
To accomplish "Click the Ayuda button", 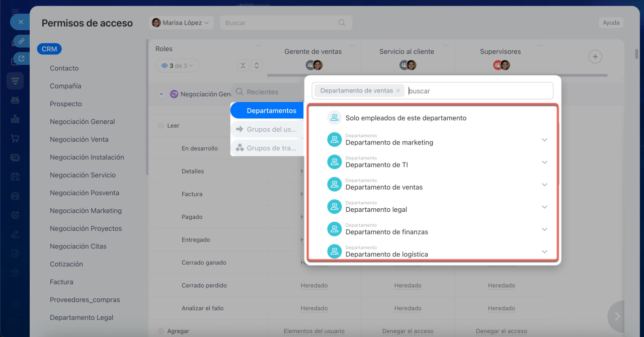I will (611, 23).
